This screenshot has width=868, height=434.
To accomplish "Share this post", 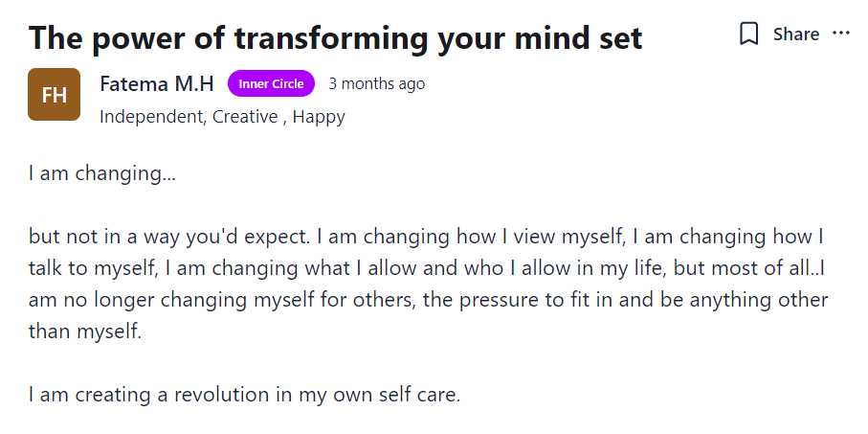I will click(795, 34).
